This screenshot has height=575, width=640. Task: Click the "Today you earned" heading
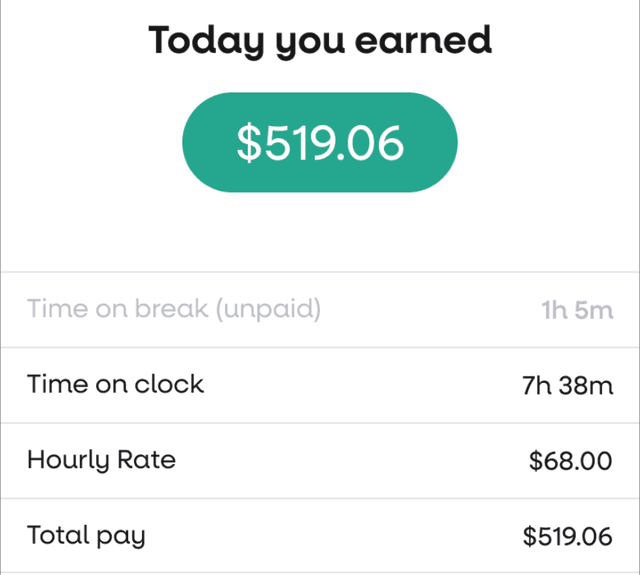tap(320, 41)
